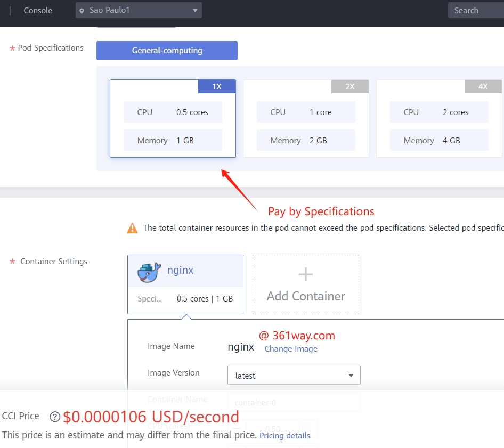The height and width of the screenshot is (448, 504).
Task: Click the Change Image link
Action: [x=291, y=349]
